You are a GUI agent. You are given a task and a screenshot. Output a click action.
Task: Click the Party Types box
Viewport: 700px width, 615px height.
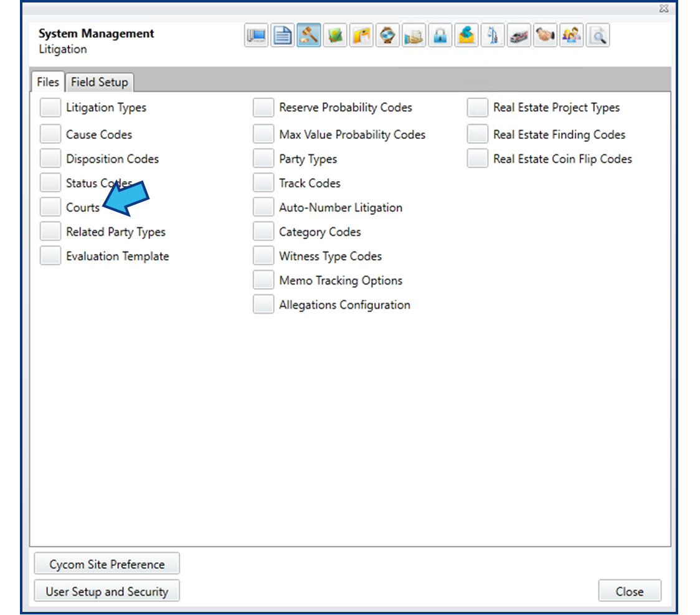pyautogui.click(x=263, y=159)
